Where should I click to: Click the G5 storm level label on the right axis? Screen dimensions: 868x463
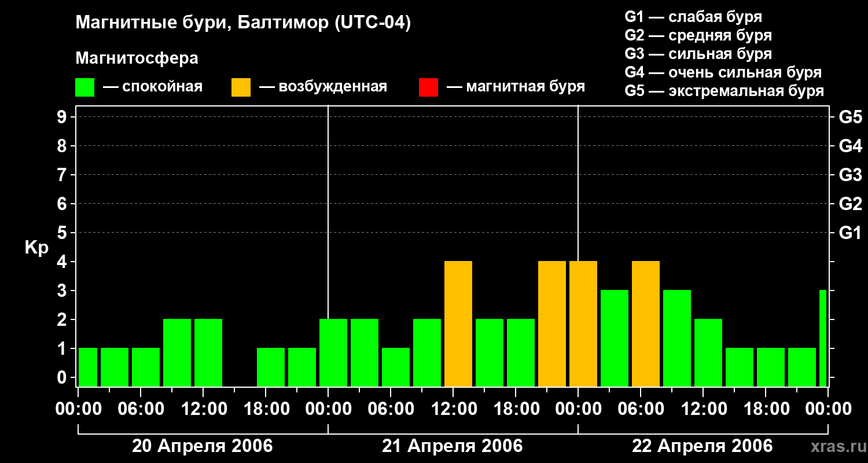coord(851,117)
